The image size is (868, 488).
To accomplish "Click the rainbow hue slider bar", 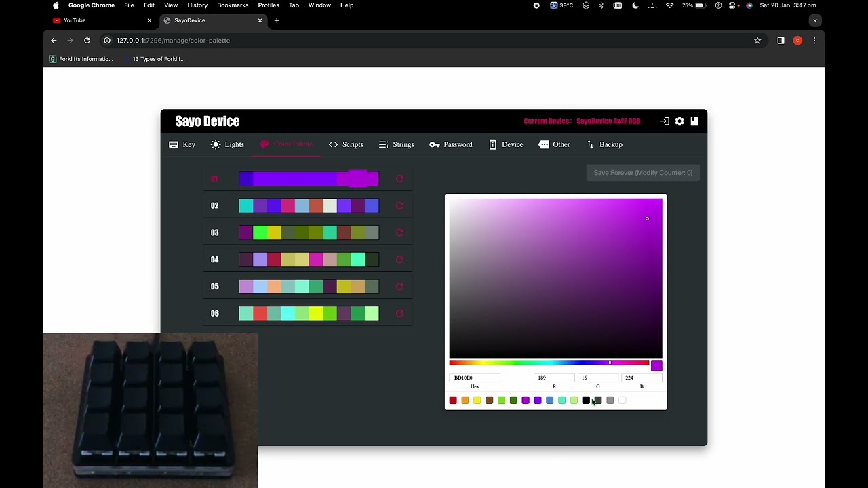I will coord(549,363).
